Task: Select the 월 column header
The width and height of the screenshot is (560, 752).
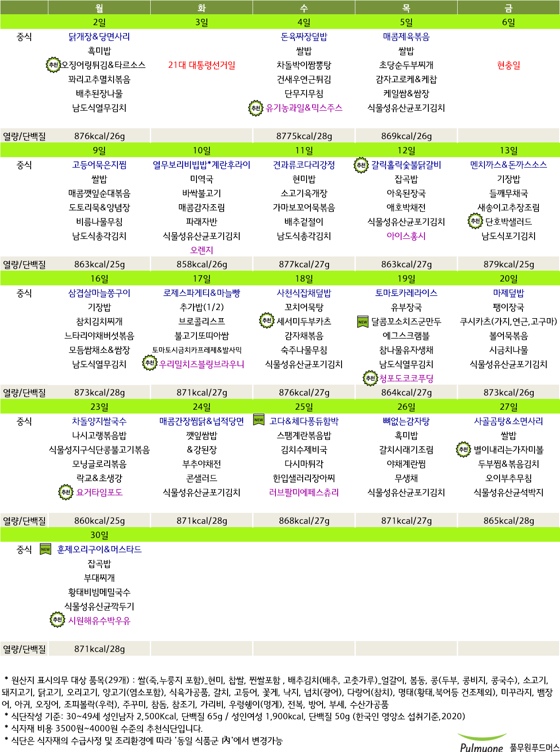Action: click(x=99, y=8)
